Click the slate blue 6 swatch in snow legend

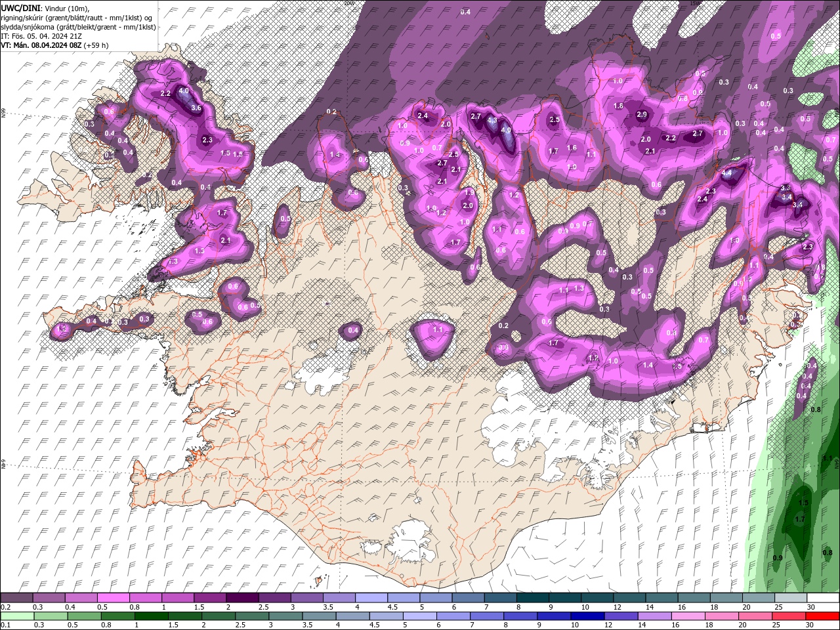pyautogui.click(x=468, y=598)
